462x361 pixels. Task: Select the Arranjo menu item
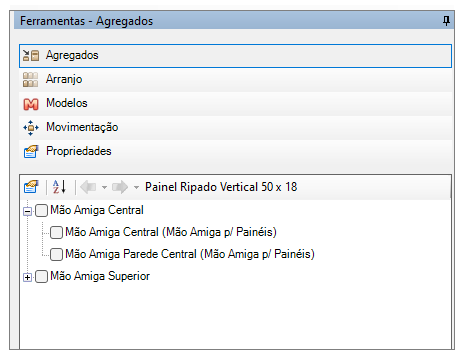point(235,80)
